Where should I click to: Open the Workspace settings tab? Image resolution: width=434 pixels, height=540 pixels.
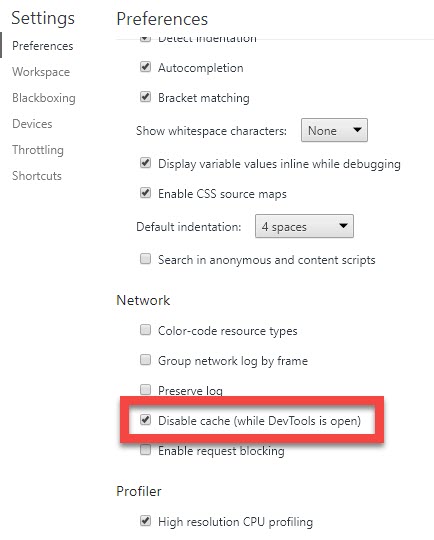41,72
